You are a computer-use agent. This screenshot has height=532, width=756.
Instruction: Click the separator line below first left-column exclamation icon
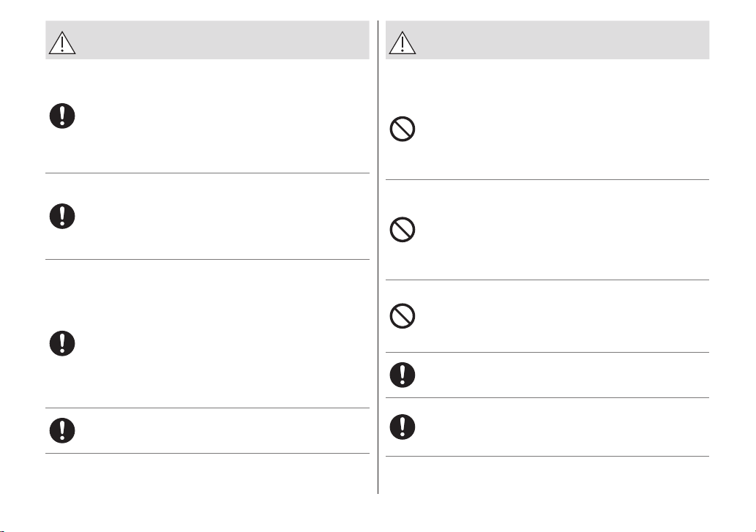click(207, 173)
